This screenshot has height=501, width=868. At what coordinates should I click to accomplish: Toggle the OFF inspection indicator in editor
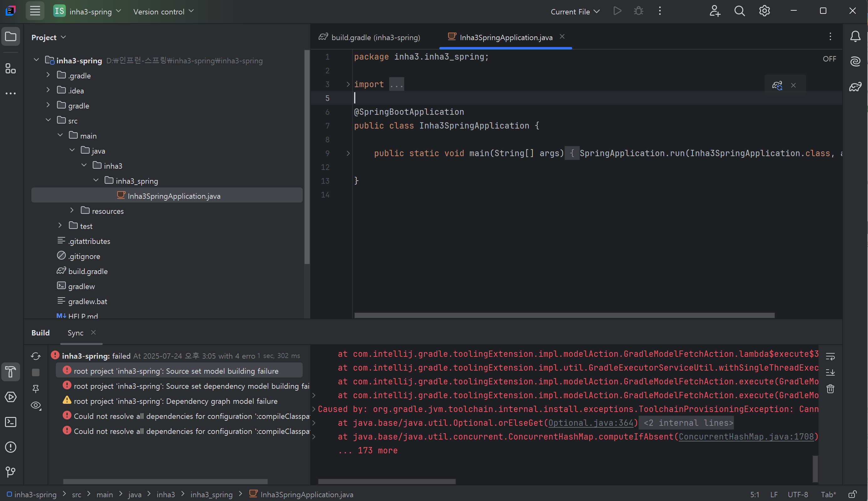829,59
